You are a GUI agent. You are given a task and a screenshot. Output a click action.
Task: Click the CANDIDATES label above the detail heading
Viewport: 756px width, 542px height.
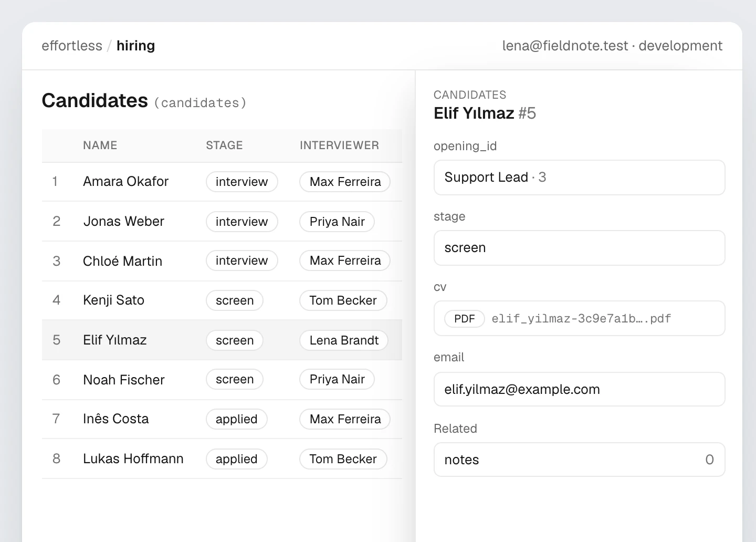click(x=470, y=95)
